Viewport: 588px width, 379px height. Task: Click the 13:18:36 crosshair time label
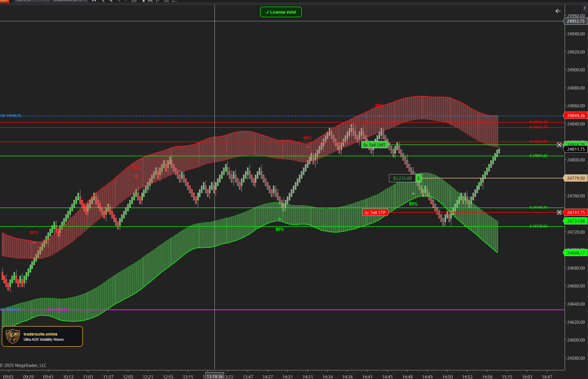215,376
